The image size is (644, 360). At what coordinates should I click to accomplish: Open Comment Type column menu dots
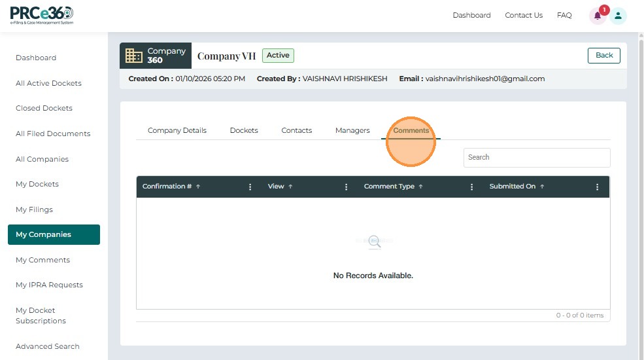click(x=471, y=187)
